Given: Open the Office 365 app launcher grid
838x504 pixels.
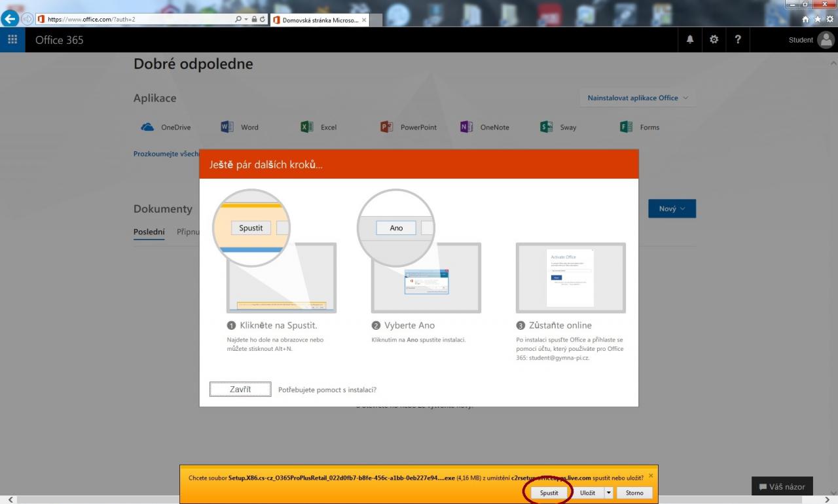Looking at the screenshot, I should pyautogui.click(x=12, y=39).
